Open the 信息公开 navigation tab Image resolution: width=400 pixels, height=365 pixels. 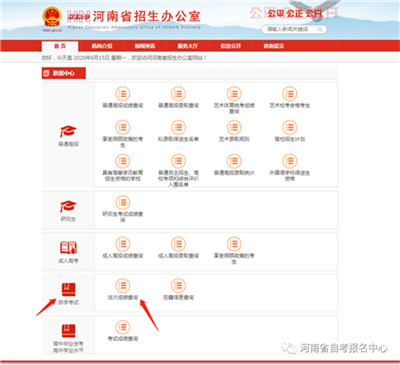[231, 46]
